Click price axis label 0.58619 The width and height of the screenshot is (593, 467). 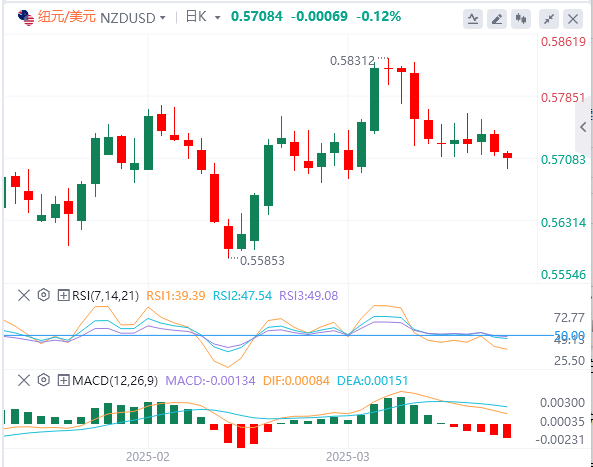[x=563, y=42]
